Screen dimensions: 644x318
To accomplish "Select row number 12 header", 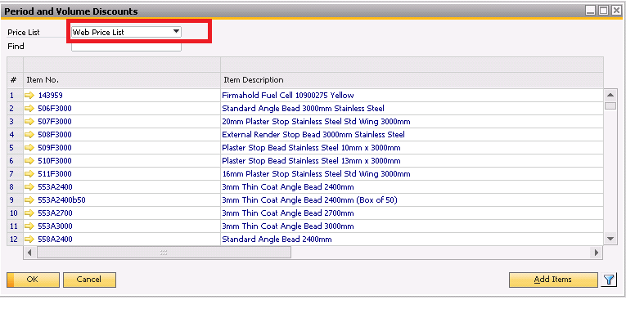I will tap(15, 240).
